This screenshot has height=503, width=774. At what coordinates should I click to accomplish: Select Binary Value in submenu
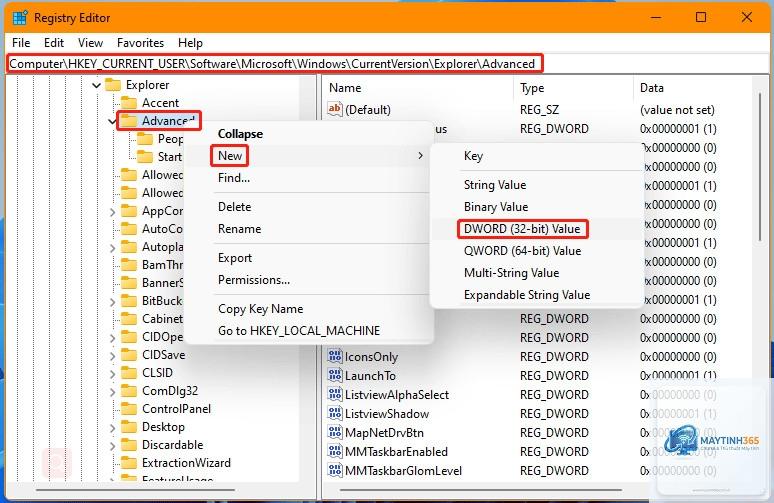click(x=538, y=207)
